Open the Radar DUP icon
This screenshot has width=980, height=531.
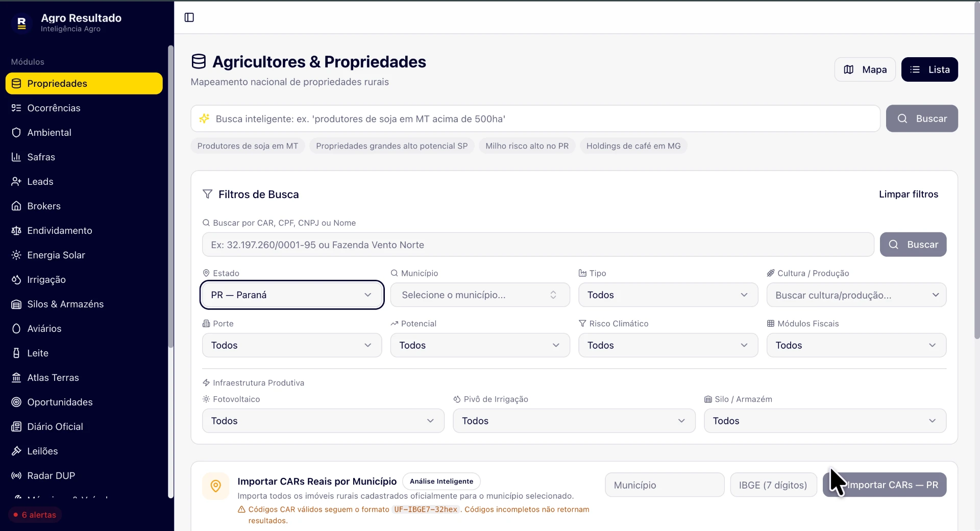16,475
